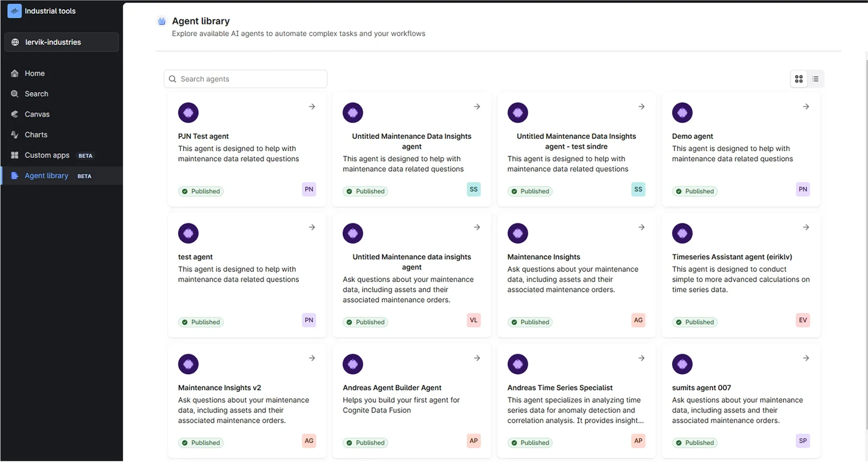Click the VL owner badge
Image resolution: width=868 pixels, height=462 pixels.
click(x=473, y=320)
